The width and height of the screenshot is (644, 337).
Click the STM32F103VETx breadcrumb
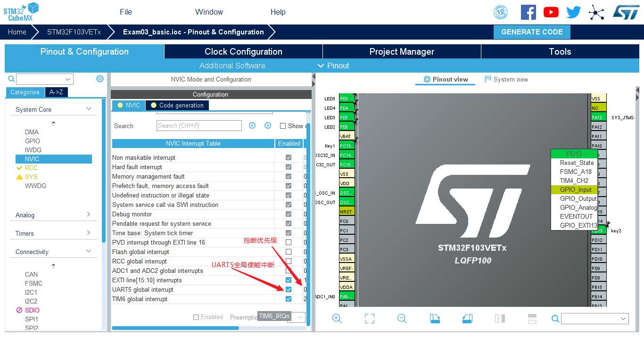74,32
